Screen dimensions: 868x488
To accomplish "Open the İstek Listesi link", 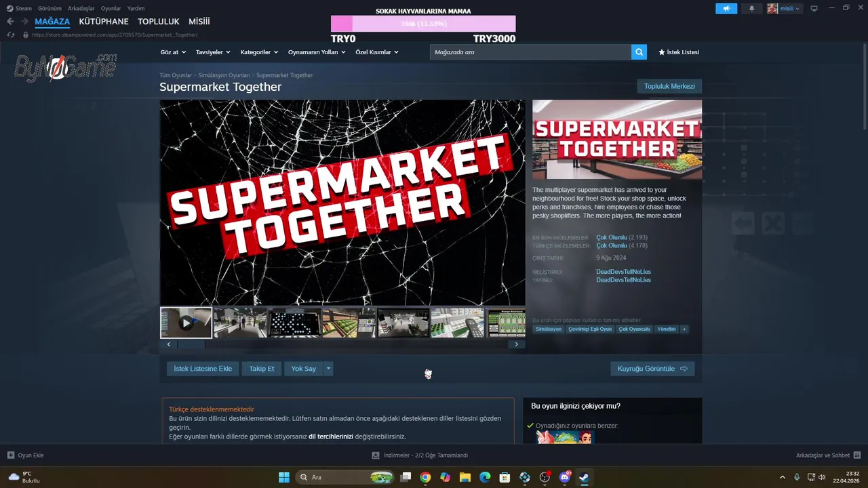I will [679, 52].
